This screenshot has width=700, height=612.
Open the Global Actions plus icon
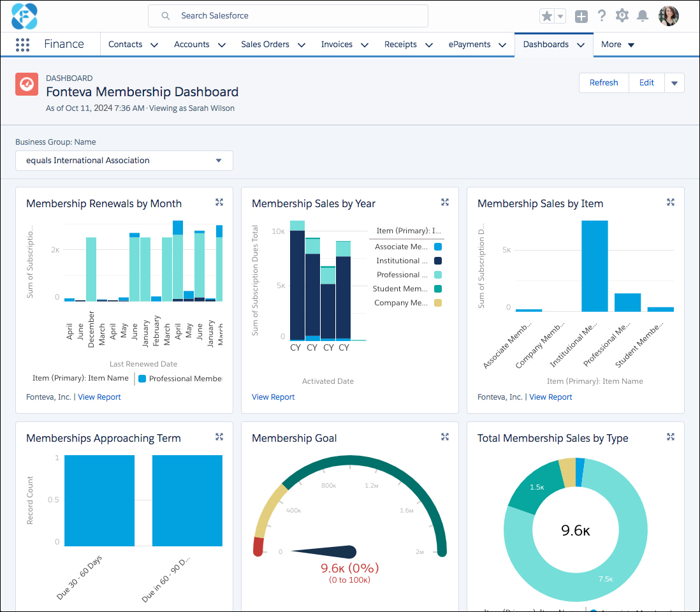(x=581, y=15)
